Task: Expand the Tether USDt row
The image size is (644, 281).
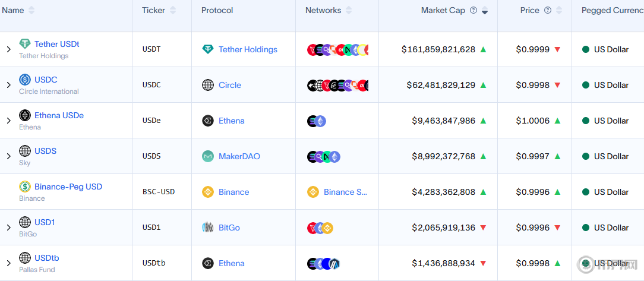Action: tap(8, 49)
